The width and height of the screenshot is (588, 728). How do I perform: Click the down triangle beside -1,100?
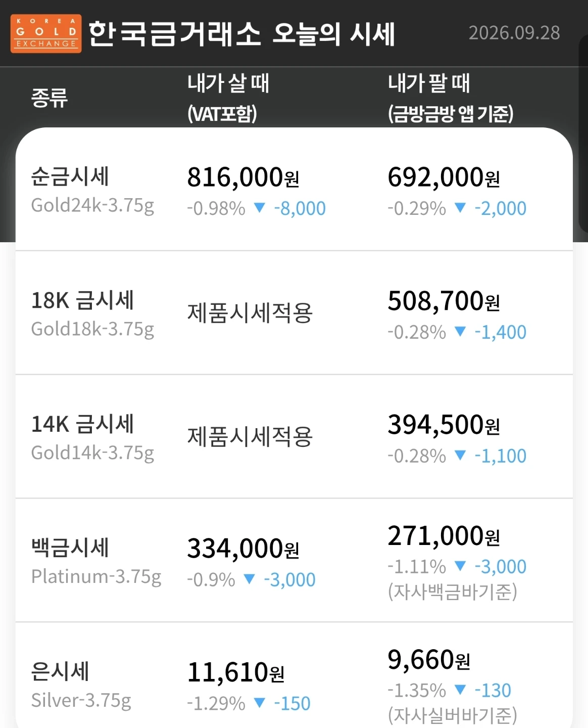pos(460,456)
